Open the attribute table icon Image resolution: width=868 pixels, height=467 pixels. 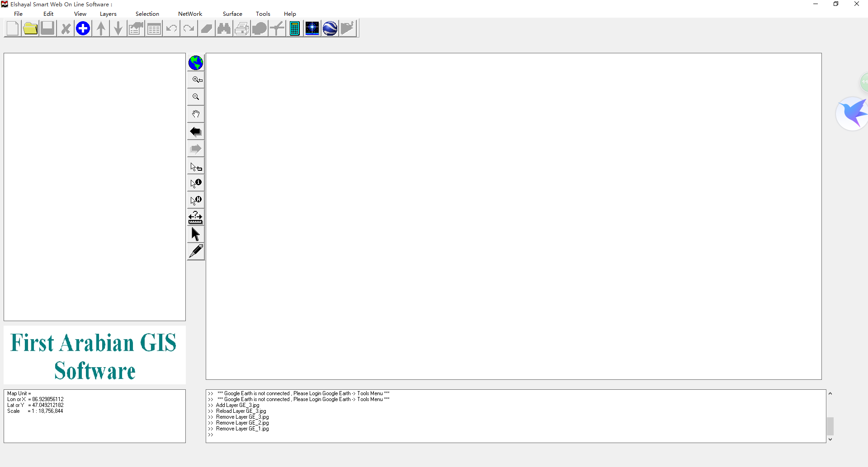point(154,28)
